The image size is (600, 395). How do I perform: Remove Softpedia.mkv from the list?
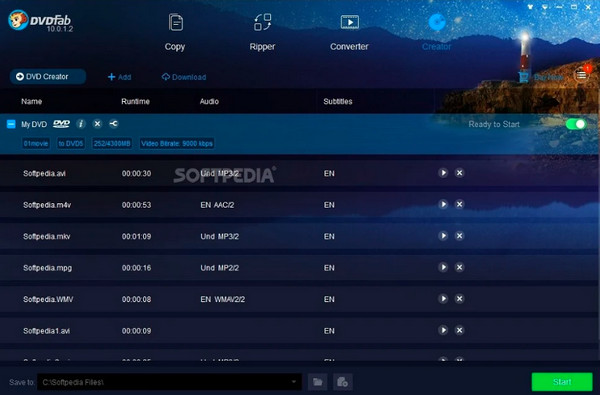point(460,236)
